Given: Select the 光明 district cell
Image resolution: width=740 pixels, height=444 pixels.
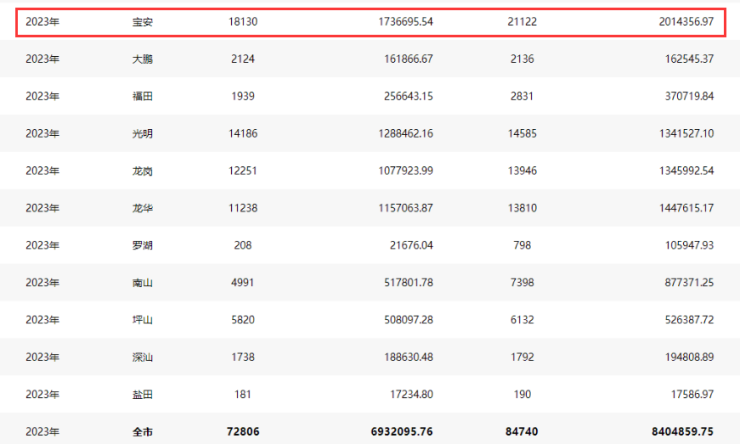Looking at the screenshot, I should (x=141, y=133).
